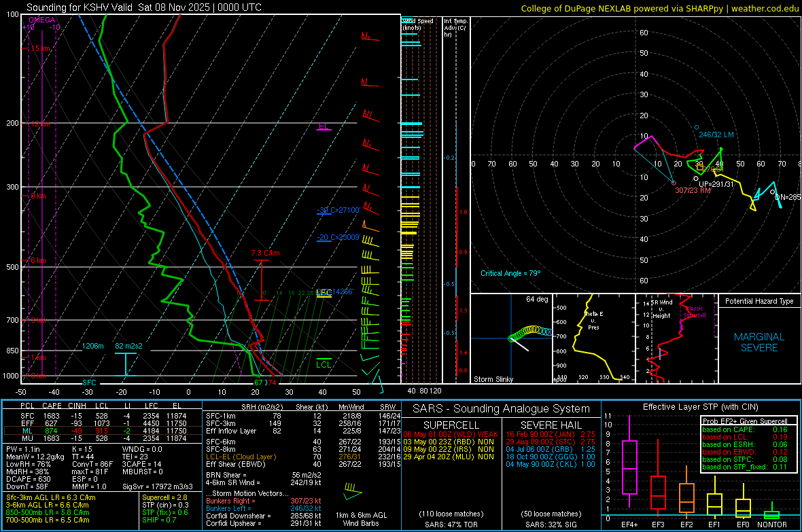802x532 pixels.
Task: Click the magenta OMEGA label
Action: click(x=42, y=20)
